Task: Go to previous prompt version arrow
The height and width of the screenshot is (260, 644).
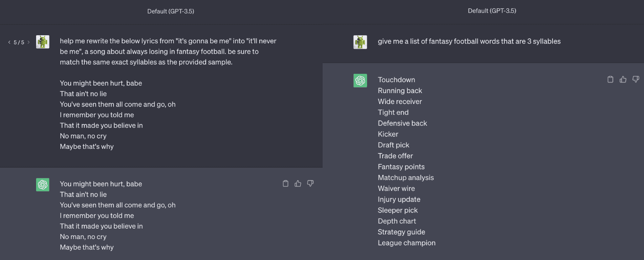Action: click(9, 42)
